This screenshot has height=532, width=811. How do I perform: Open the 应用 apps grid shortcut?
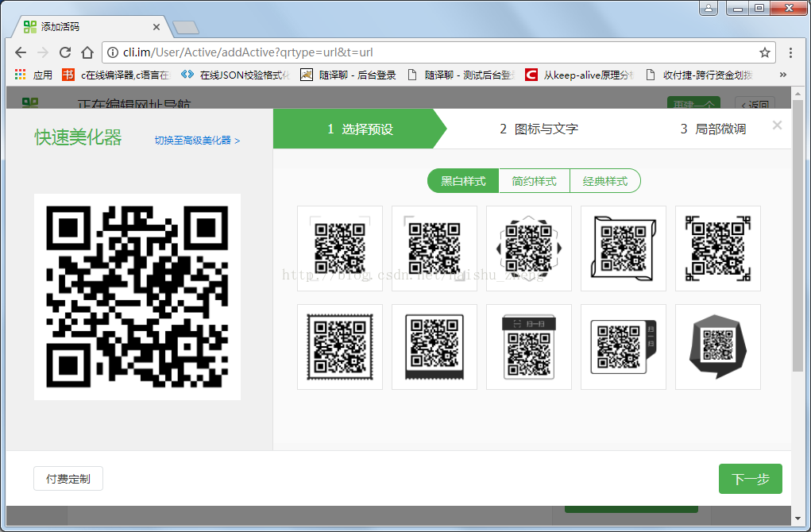tap(33, 75)
